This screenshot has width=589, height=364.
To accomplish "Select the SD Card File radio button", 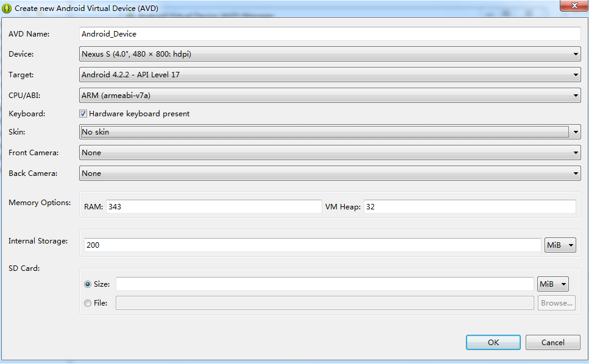I will click(x=88, y=303).
